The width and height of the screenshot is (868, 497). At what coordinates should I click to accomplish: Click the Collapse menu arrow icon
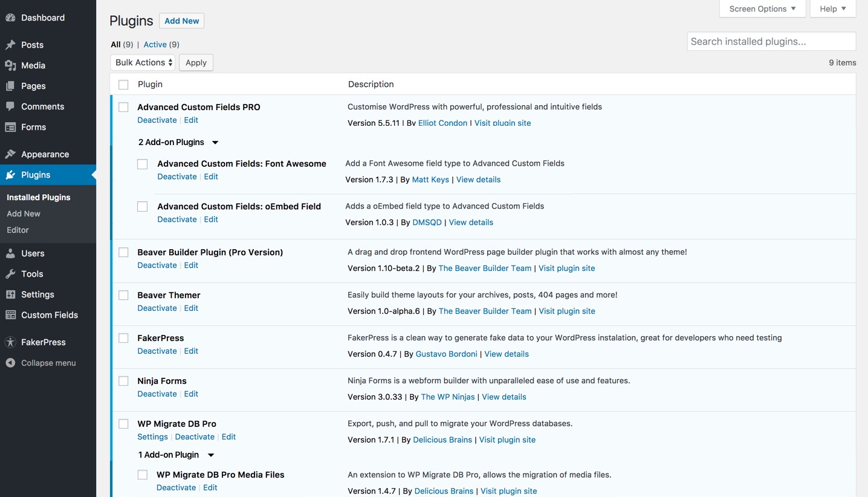pyautogui.click(x=10, y=363)
